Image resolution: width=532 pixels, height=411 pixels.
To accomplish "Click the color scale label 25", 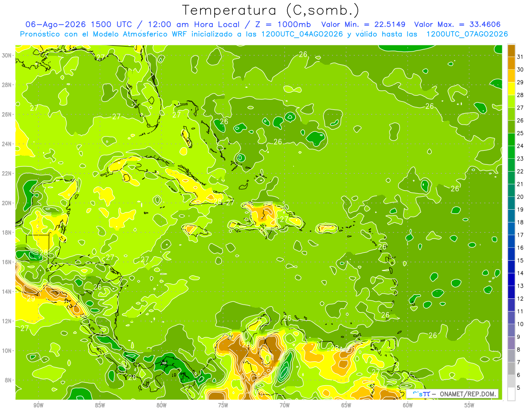I will click(520, 133).
